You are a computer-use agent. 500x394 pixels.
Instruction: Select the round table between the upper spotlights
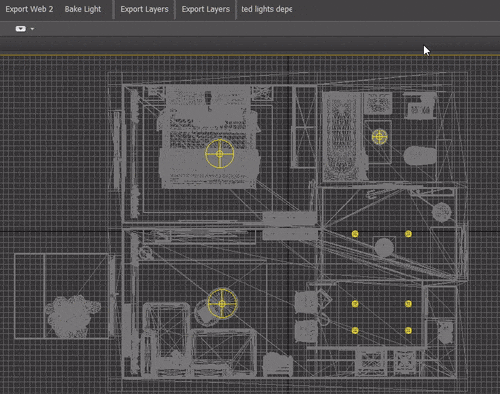[384, 247]
